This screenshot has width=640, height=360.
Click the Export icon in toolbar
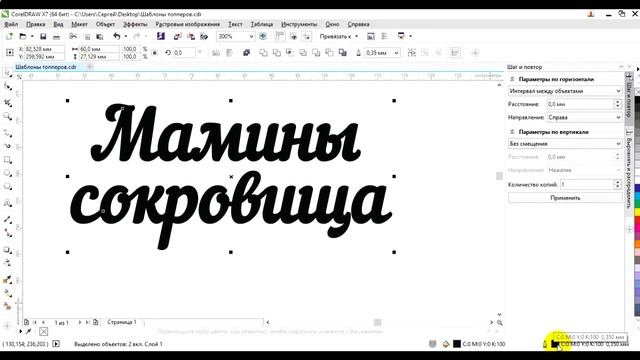(x=191, y=36)
